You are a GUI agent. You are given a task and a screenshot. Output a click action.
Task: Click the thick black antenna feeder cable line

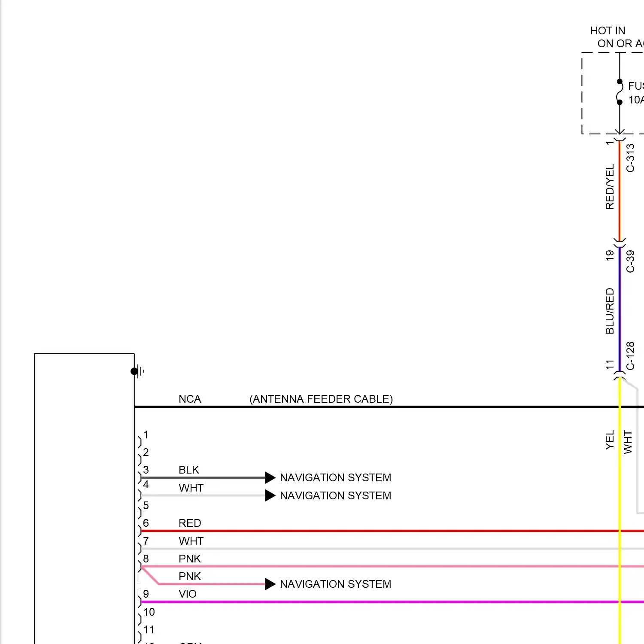pos(389,407)
